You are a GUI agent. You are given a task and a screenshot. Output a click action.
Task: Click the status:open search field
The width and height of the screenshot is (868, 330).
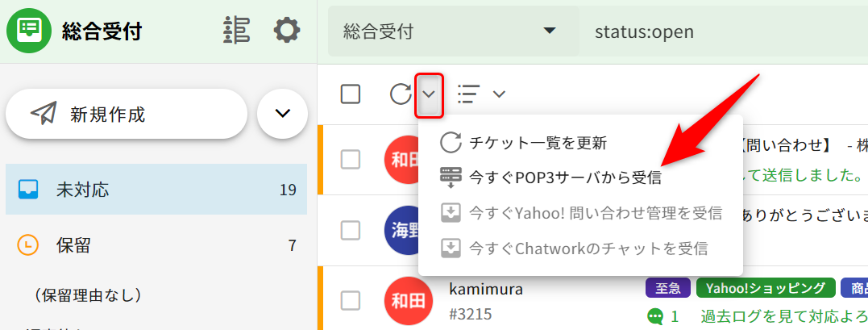click(725, 31)
